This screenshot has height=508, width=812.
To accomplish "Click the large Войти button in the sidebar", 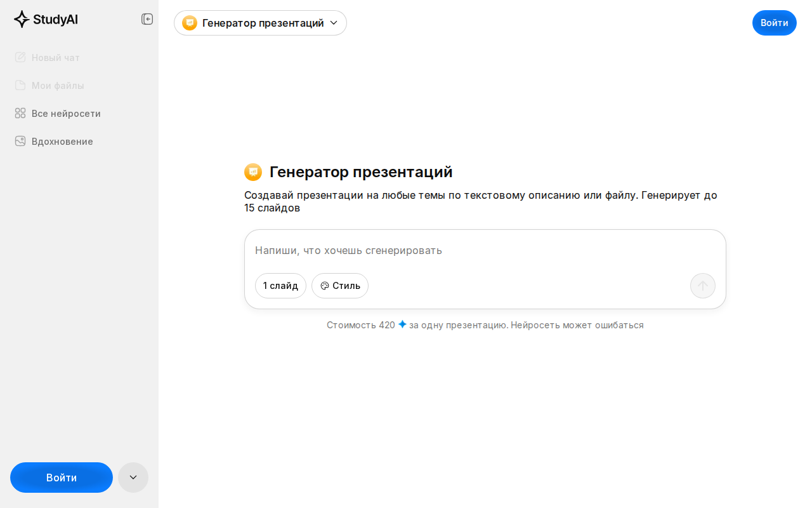I will [62, 478].
